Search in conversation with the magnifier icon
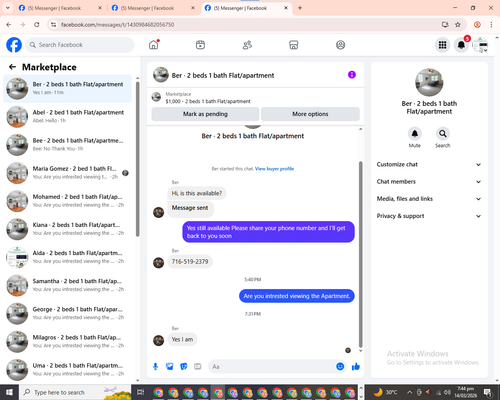 point(443,134)
